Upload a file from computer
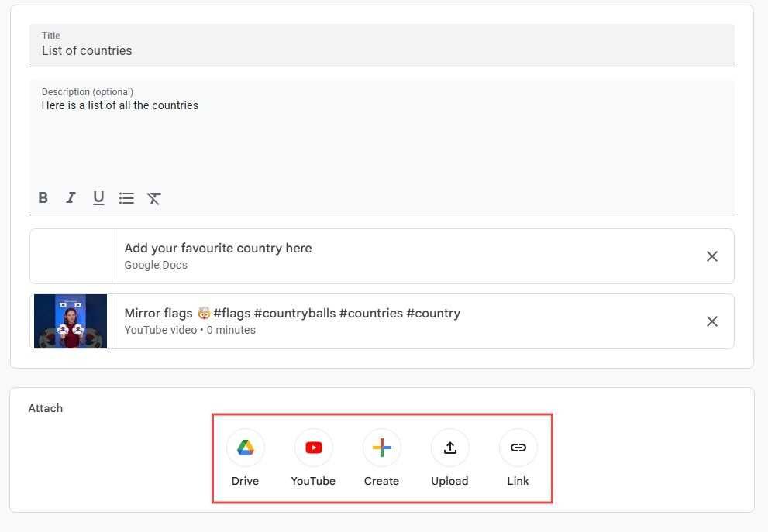This screenshot has width=768, height=532. [449, 448]
